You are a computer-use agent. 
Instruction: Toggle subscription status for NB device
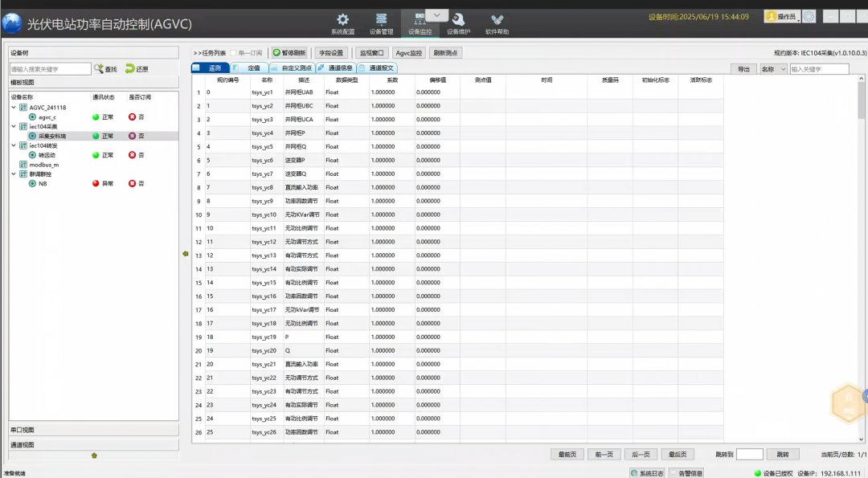tap(132, 183)
